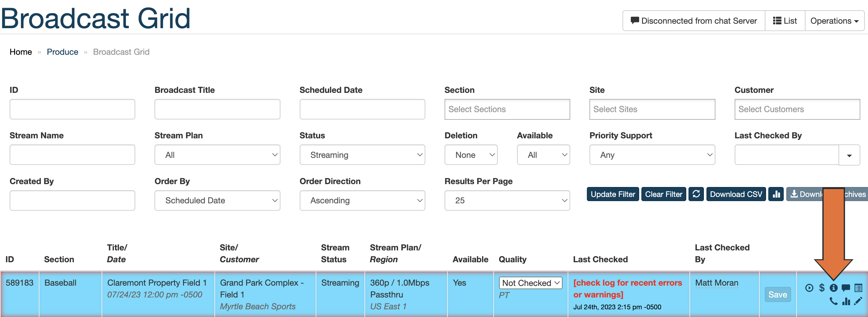
Task: Open billing via the dollar sign icon
Action: 822,288
